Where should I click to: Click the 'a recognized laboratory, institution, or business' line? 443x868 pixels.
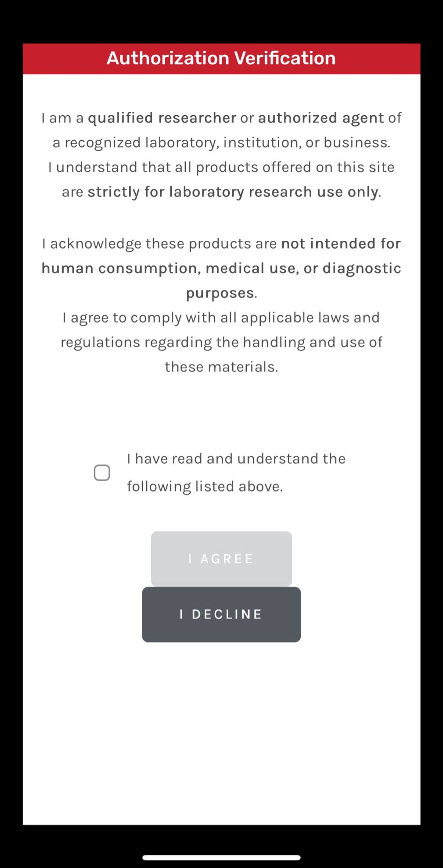click(221, 142)
